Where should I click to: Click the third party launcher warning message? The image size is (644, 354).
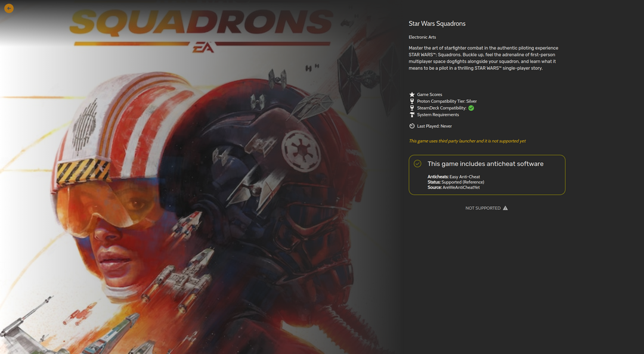[x=467, y=141]
